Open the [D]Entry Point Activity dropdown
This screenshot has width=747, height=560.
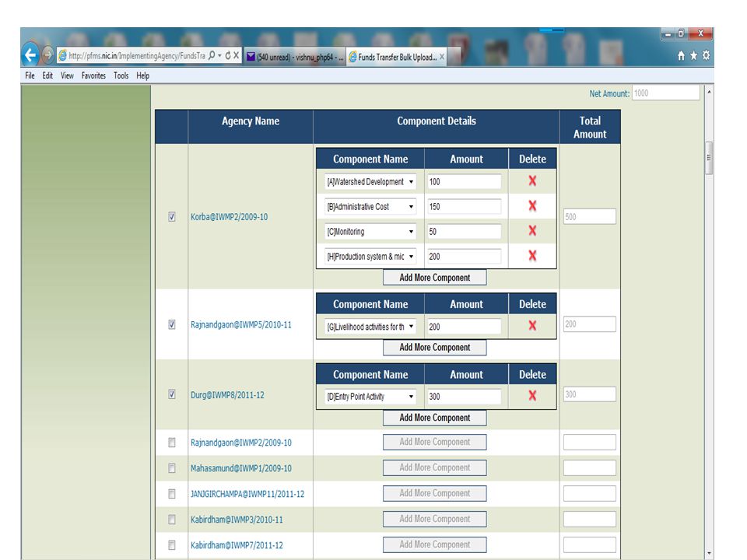[x=370, y=396]
